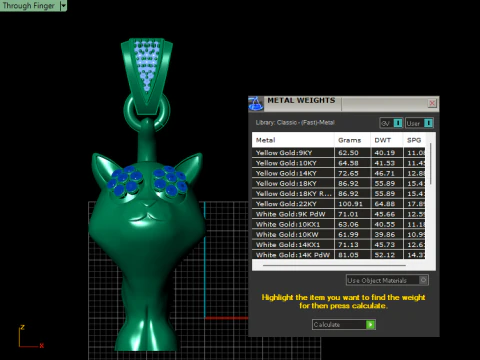Screen dimensions: 480x360
Task: Click the Through Finger view label
Action: click(29, 6)
